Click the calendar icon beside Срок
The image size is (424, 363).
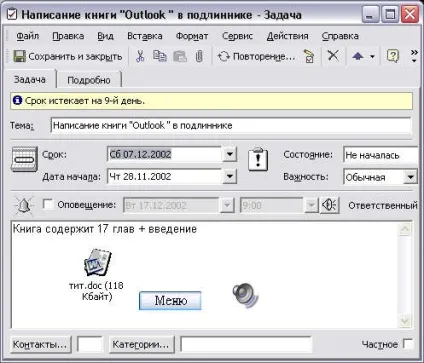click(x=24, y=159)
